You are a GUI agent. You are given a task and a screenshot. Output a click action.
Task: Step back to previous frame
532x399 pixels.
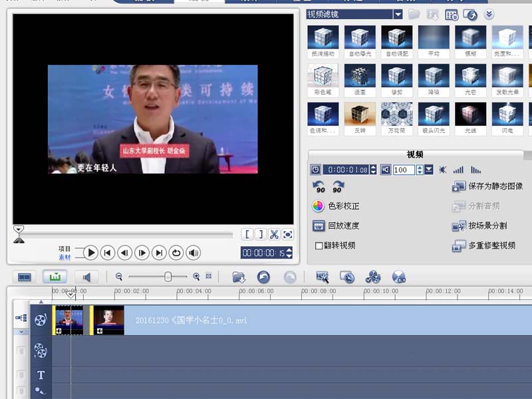124,253
